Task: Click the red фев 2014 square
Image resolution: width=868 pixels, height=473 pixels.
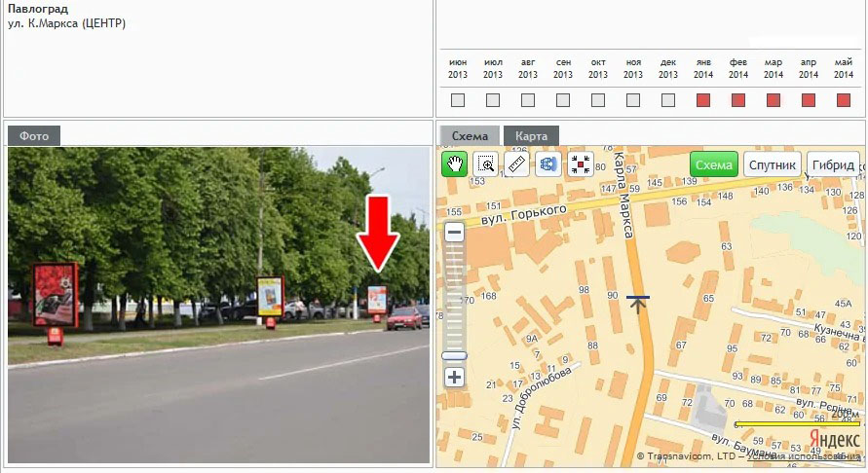Action: click(x=738, y=100)
